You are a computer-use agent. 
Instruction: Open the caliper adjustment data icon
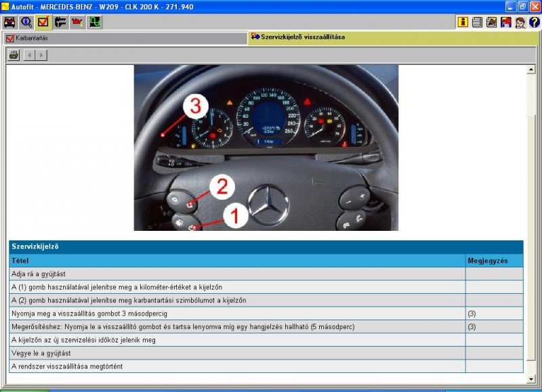point(60,22)
